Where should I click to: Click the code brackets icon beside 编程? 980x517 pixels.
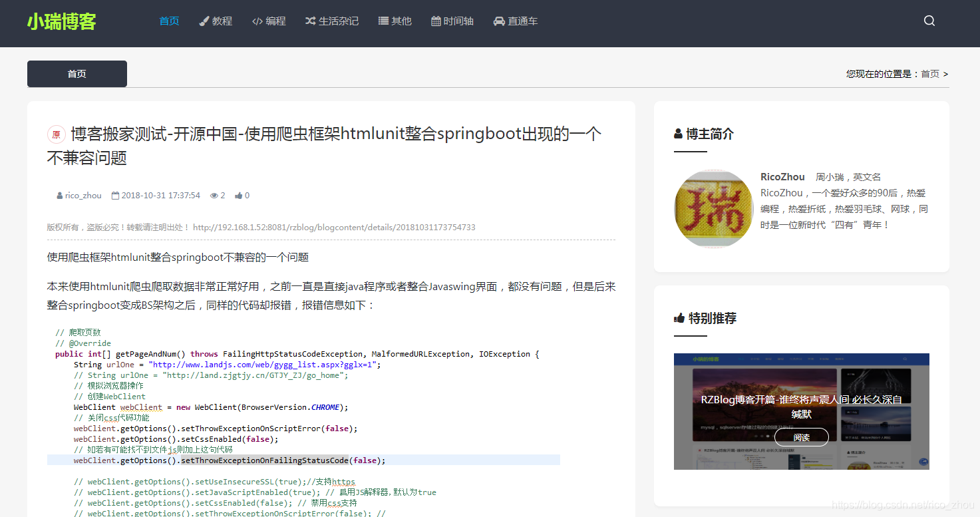click(257, 21)
